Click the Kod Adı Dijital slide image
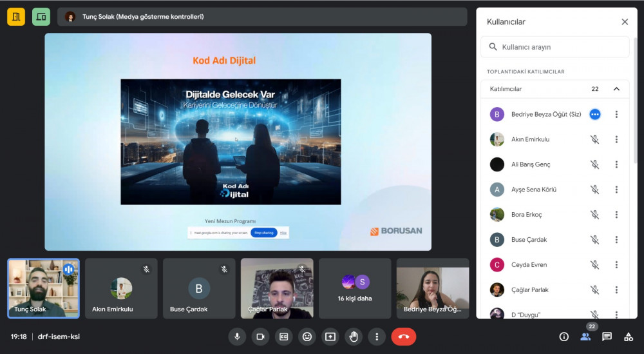644x354 pixels. [231, 142]
